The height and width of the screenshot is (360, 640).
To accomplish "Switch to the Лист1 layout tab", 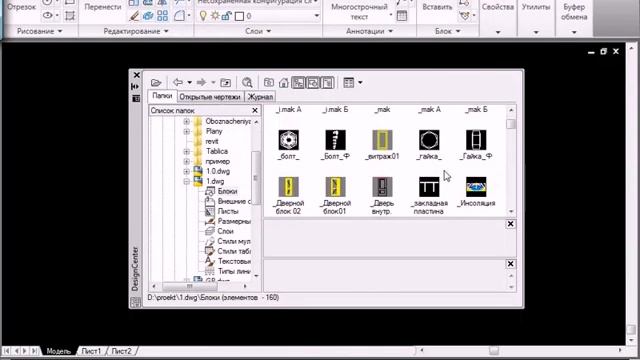I will [91, 351].
